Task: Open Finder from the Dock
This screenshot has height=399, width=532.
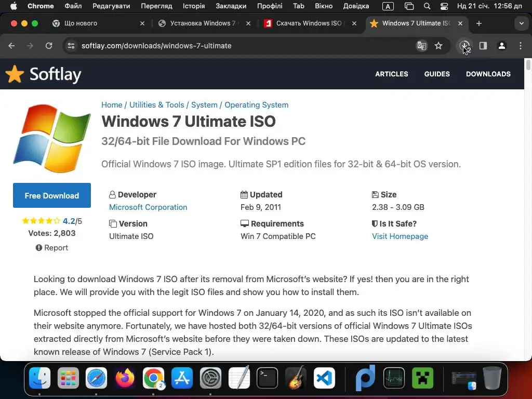Action: pos(39,378)
